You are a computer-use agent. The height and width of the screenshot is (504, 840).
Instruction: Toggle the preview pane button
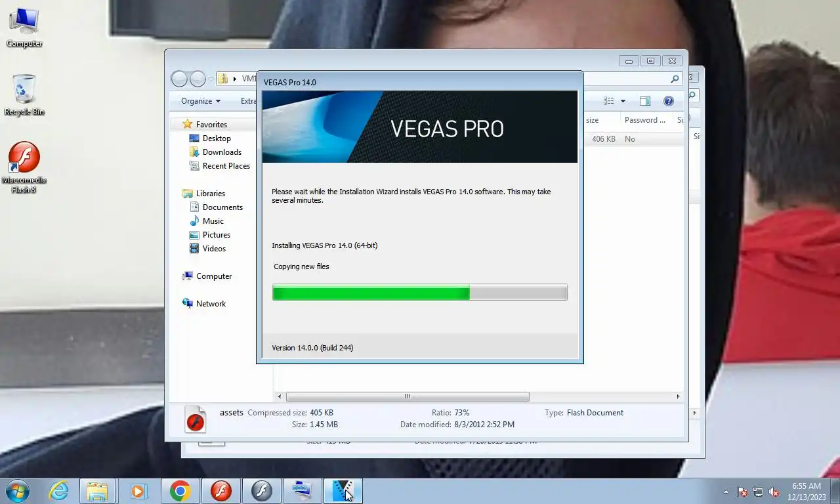[644, 101]
